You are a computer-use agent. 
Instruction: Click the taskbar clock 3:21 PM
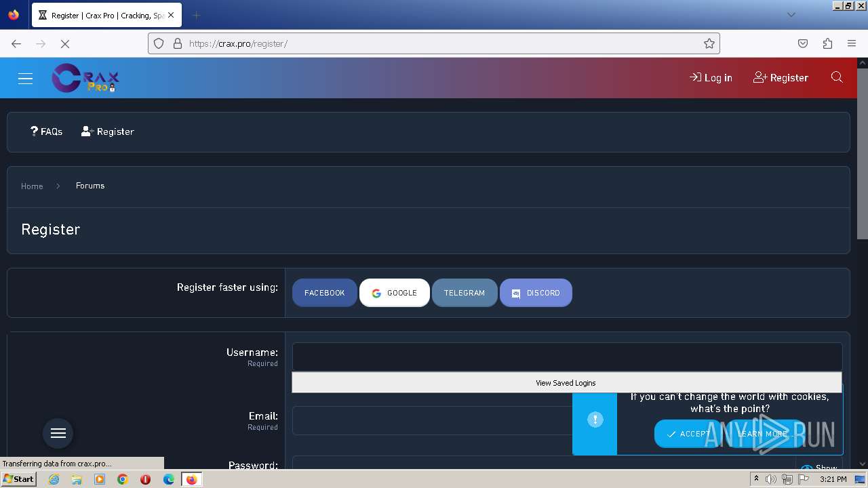click(x=833, y=479)
